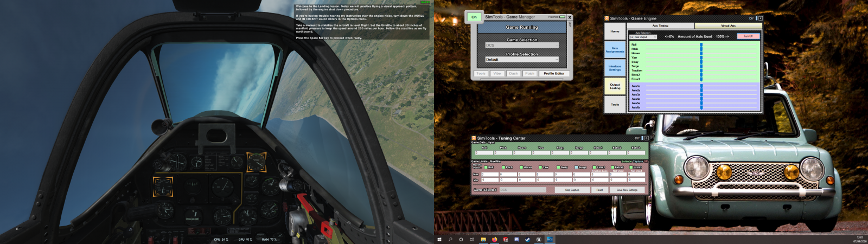Click the DIY indicator in Game Engine
The width and height of the screenshot is (868, 244).
coord(751,18)
